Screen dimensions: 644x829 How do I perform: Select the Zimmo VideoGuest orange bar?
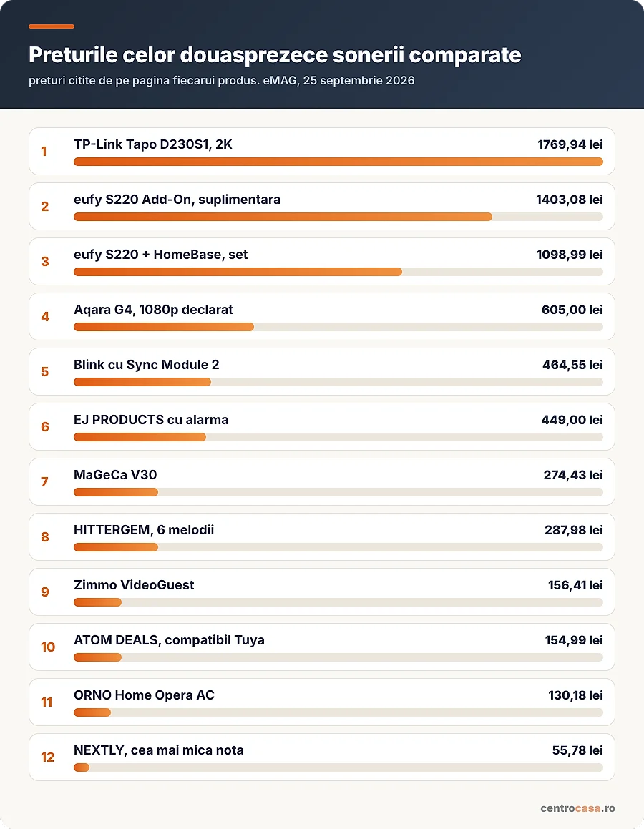coord(98,602)
